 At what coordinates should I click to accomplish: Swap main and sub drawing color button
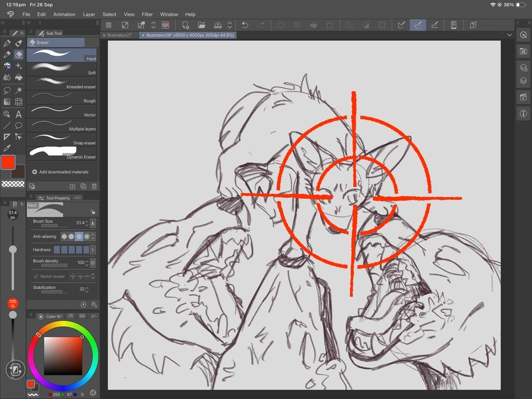pyautogui.click(x=15, y=369)
